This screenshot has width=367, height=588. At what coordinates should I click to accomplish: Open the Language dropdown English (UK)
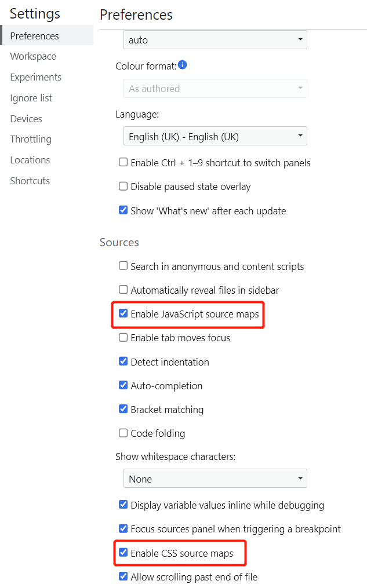point(215,136)
